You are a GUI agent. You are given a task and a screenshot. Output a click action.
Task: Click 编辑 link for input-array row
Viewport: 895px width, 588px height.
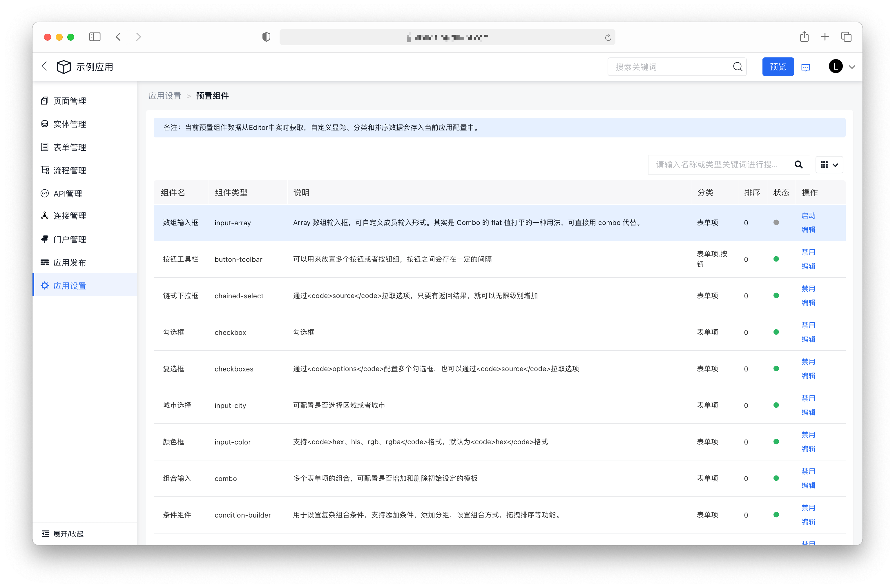[x=808, y=229]
